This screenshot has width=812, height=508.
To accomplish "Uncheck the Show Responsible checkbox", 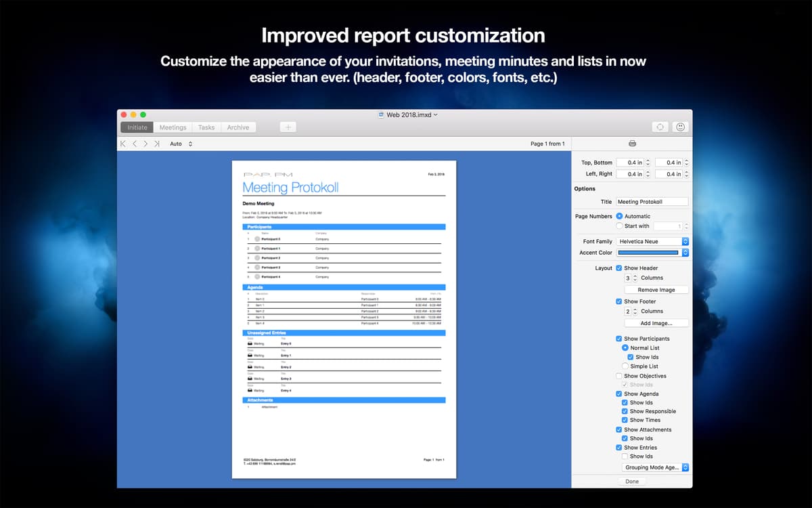I will (x=625, y=411).
